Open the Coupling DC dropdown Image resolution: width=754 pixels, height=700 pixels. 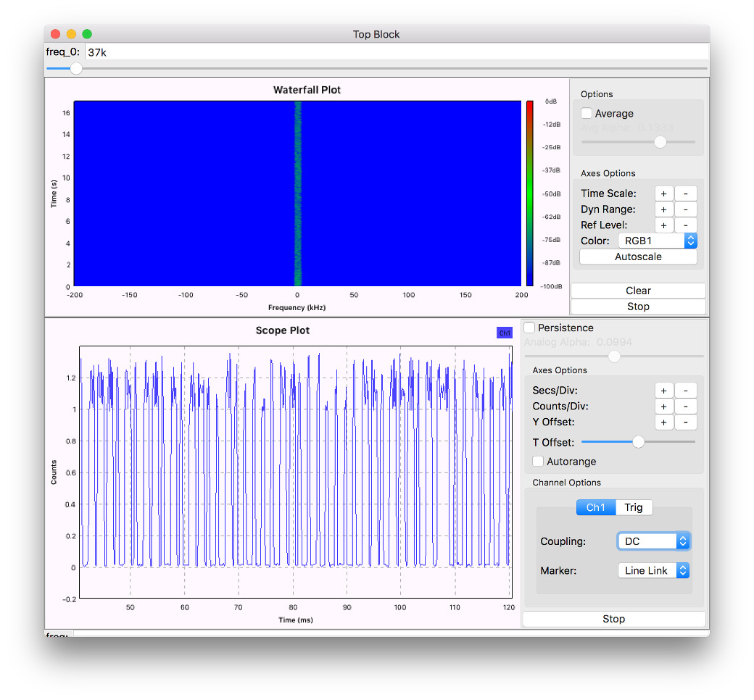click(x=653, y=541)
